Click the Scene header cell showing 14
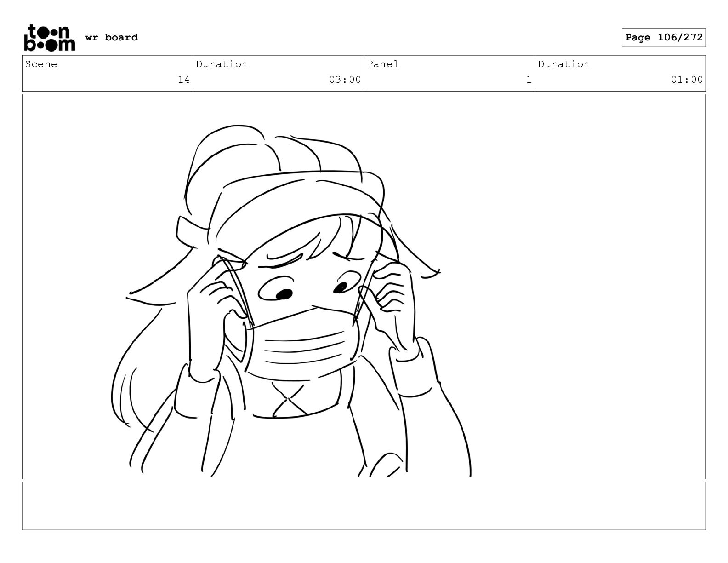This screenshot has width=728, height=563. [108, 73]
